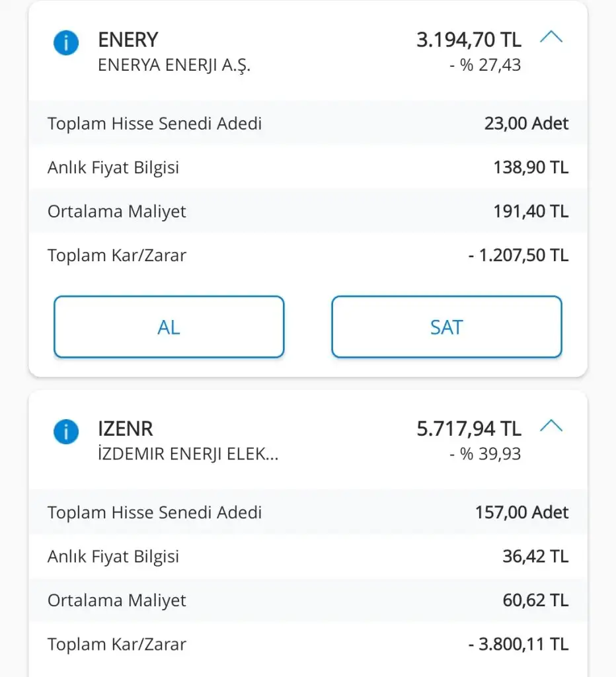Tap ENERY total value 3.194,70 TL
Screen dimensions: 616x677
(x=469, y=40)
